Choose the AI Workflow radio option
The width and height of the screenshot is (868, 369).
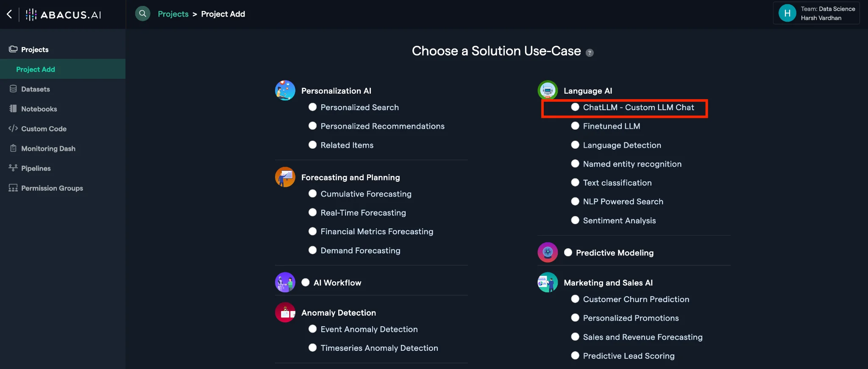click(x=306, y=283)
